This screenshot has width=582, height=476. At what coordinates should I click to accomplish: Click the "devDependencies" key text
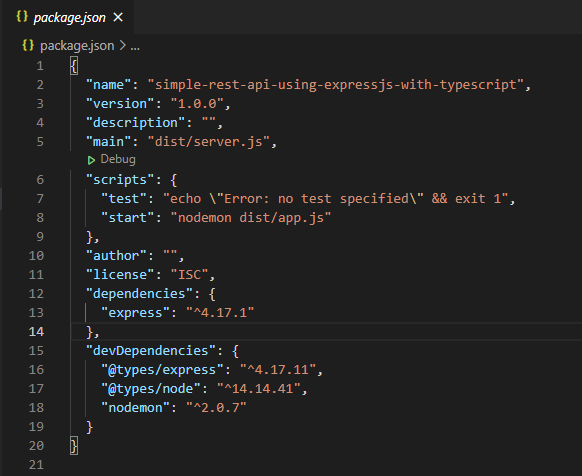(151, 351)
